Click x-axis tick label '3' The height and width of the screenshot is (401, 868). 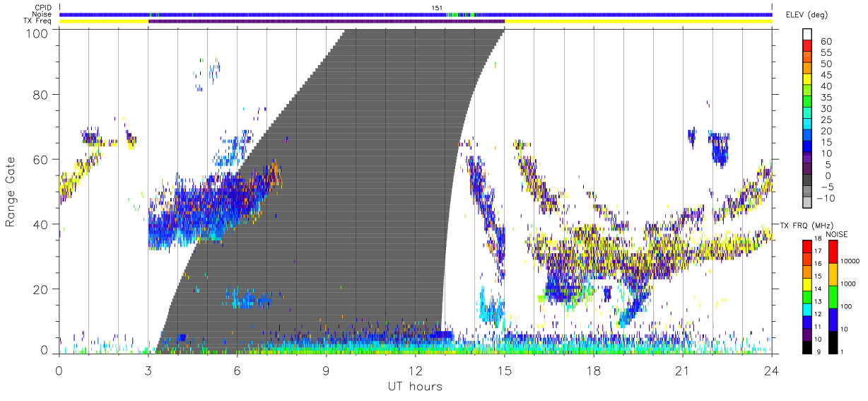(x=148, y=371)
